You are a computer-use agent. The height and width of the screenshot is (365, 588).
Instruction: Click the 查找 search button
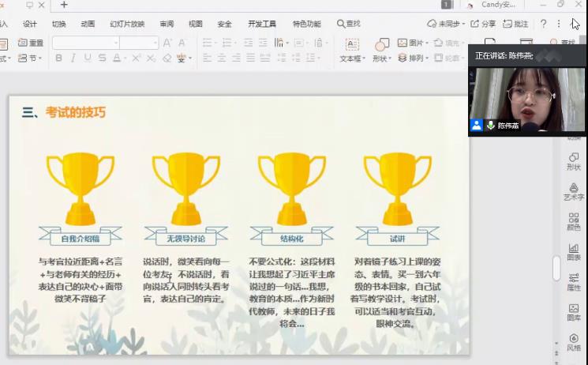348,24
